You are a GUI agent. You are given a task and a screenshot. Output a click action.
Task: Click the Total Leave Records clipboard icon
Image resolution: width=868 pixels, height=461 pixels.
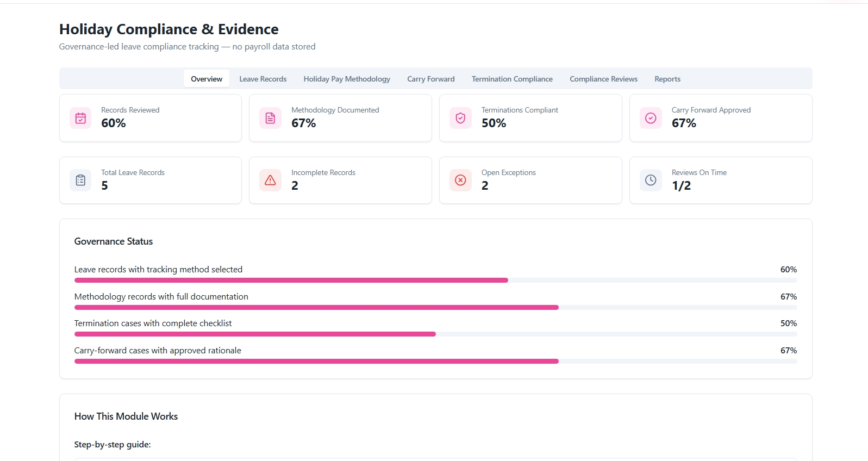[x=80, y=180]
